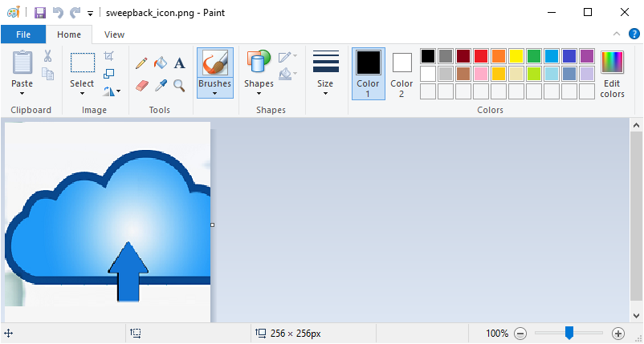Open the Shapes gallery
The image size is (644, 344).
(259, 63)
